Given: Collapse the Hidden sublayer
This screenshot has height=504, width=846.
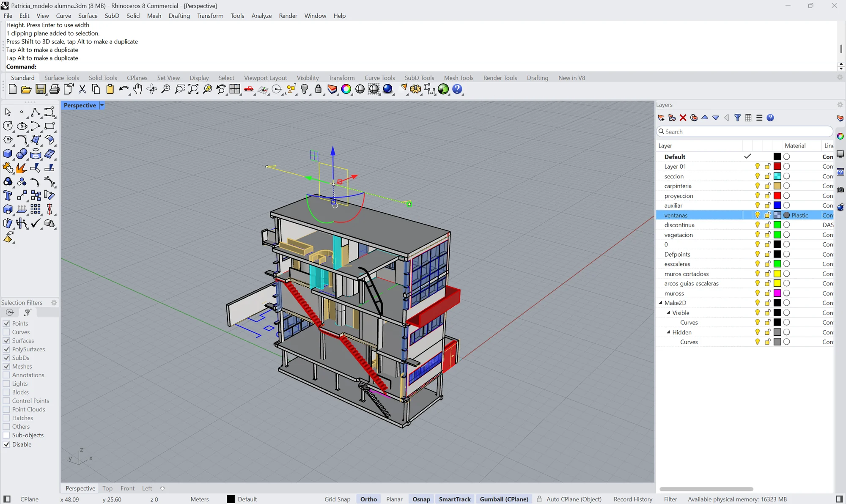Looking at the screenshot, I should tap(668, 332).
